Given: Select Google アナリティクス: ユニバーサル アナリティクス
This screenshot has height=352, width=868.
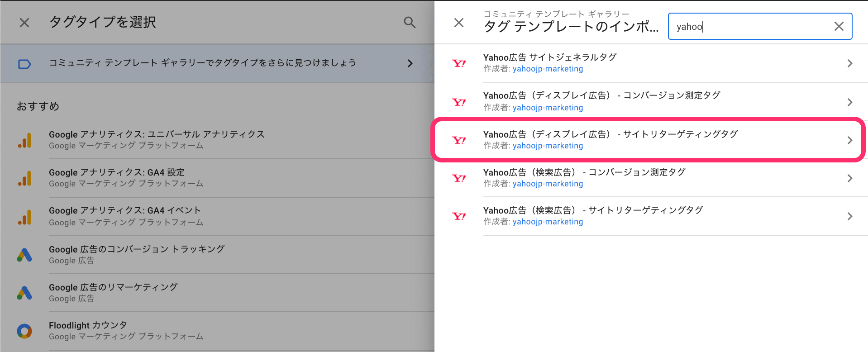Looking at the screenshot, I should (217, 140).
